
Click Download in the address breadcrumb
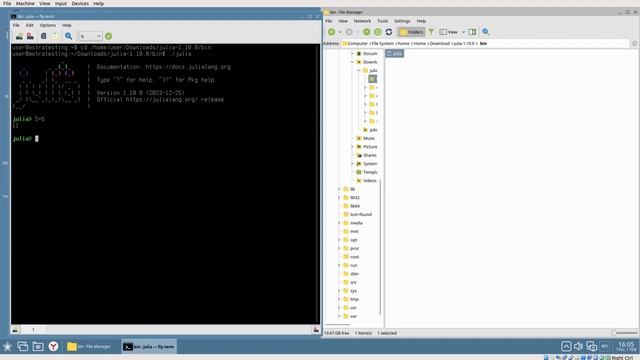(440, 43)
